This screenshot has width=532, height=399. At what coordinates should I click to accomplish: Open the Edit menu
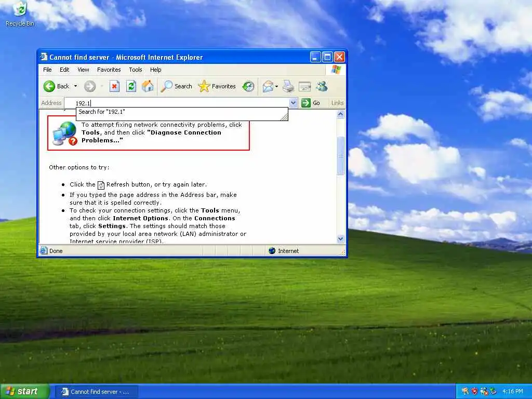pyautogui.click(x=64, y=70)
